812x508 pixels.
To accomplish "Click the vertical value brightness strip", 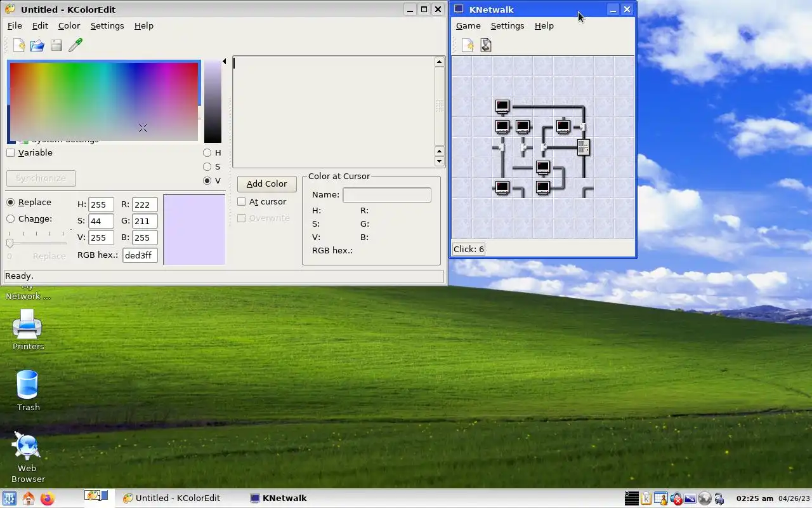I will coord(213,102).
